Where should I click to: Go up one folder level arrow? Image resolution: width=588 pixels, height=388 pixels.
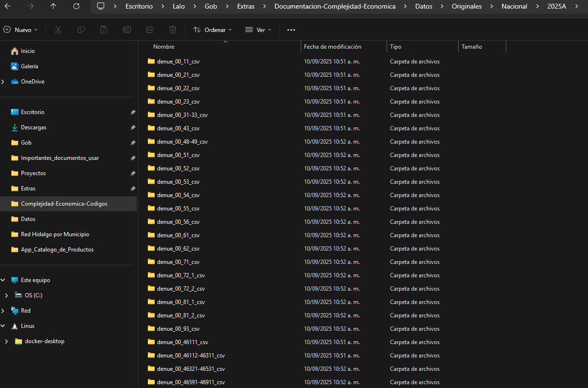click(x=53, y=6)
